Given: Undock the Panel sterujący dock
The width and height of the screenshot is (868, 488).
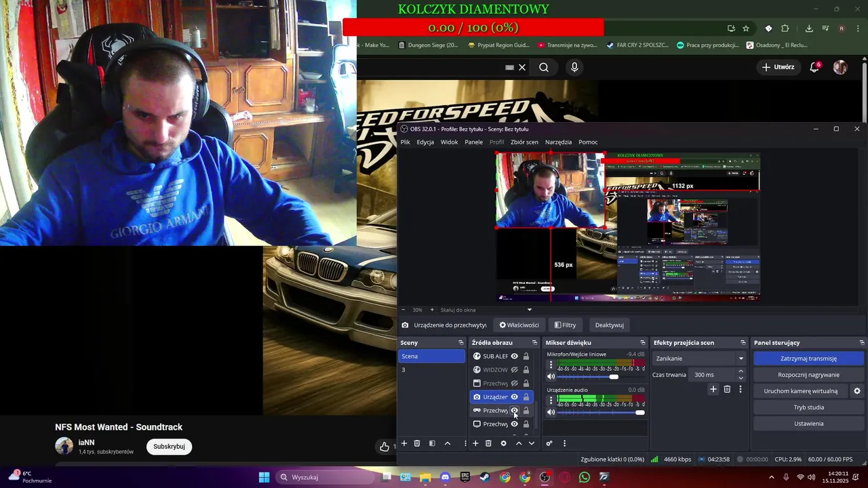Looking at the screenshot, I should (x=862, y=343).
